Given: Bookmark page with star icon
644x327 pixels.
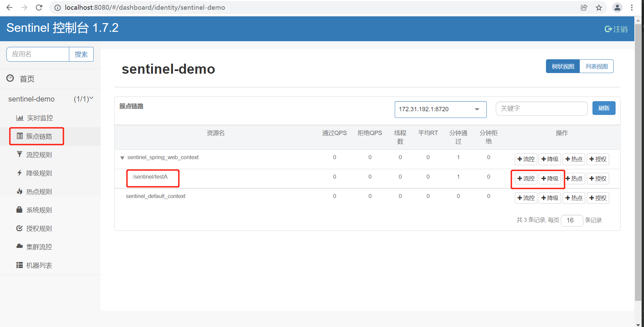Looking at the screenshot, I should pos(599,7).
